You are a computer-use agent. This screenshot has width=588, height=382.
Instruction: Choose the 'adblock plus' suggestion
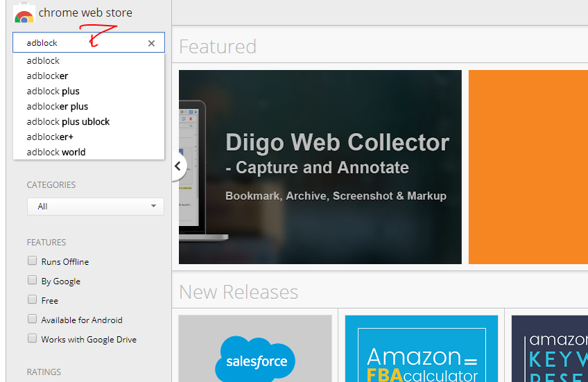[x=89, y=92]
